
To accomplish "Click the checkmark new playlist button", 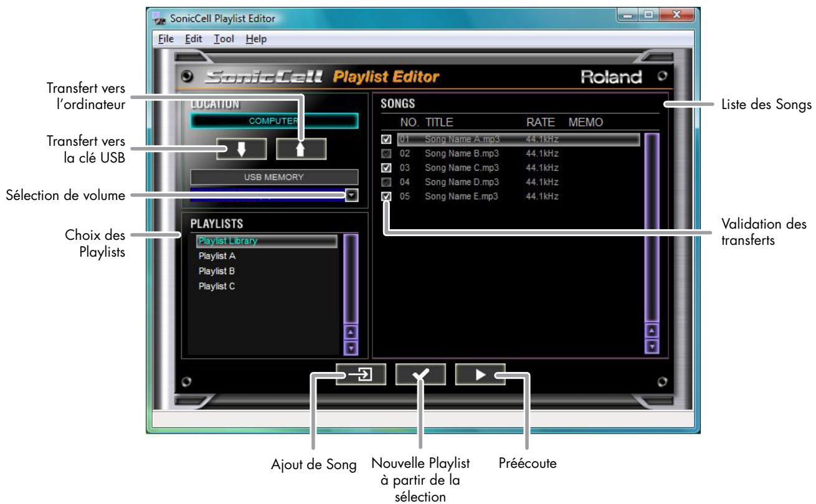I will click(420, 374).
